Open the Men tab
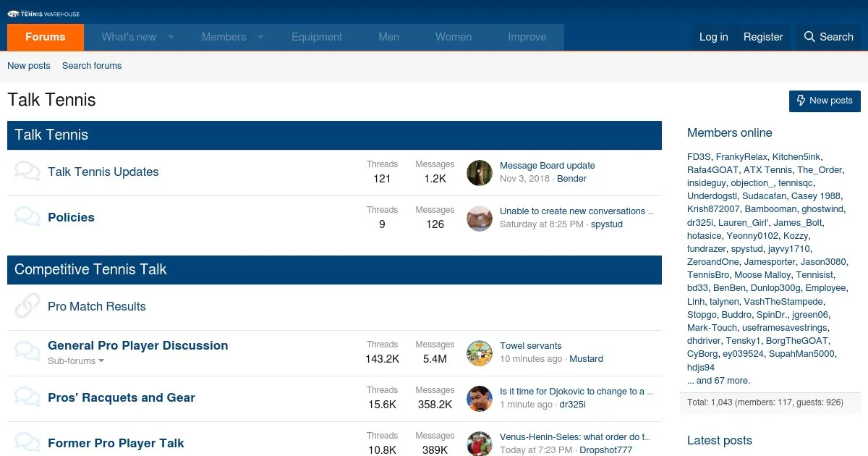The image size is (868, 456). pyautogui.click(x=389, y=37)
